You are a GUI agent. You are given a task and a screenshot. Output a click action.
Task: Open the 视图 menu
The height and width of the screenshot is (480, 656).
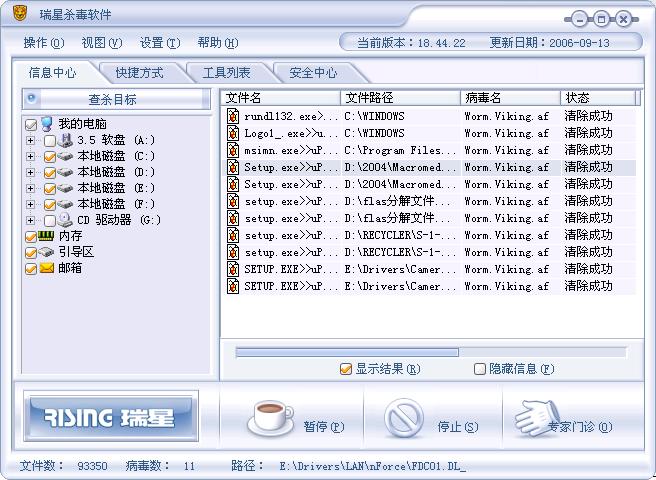tap(102, 43)
